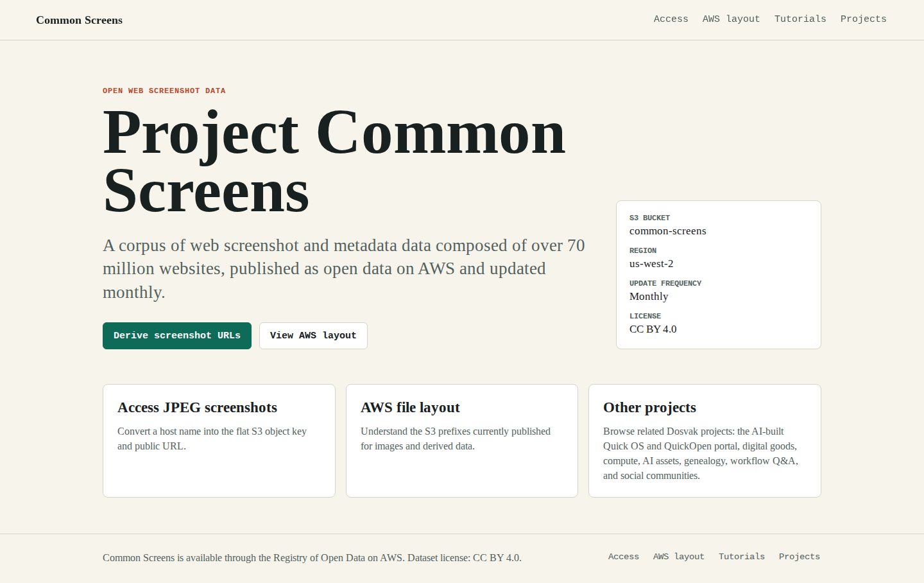Go to Tutorials in the header menu
The height and width of the screenshot is (583, 924).
800,19
